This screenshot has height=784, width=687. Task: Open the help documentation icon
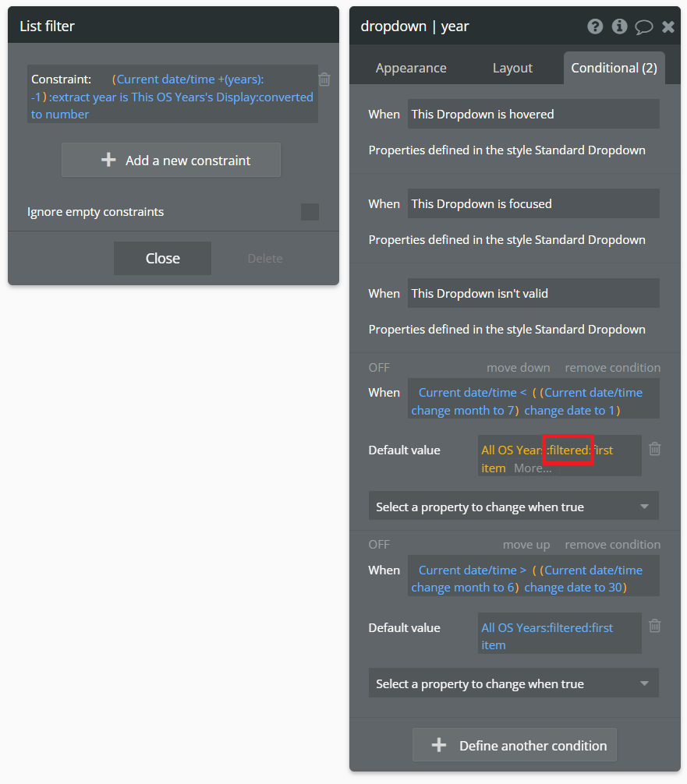[595, 26]
